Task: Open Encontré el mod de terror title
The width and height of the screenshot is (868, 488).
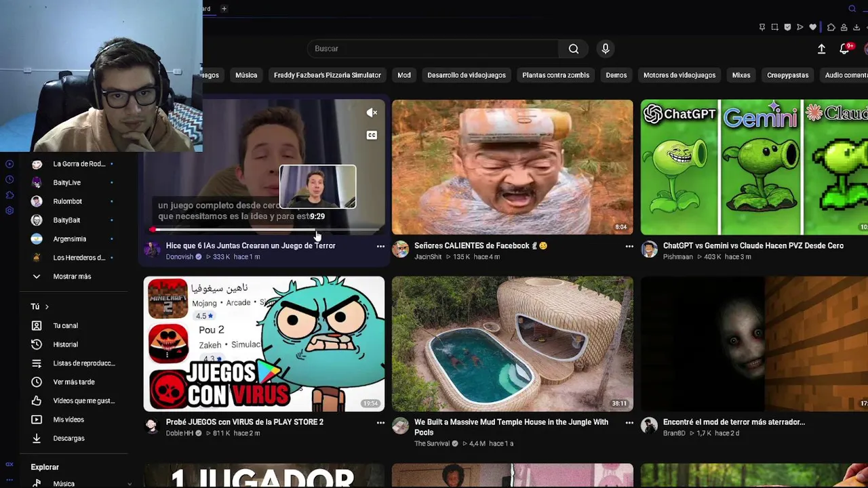Action: coord(734,422)
